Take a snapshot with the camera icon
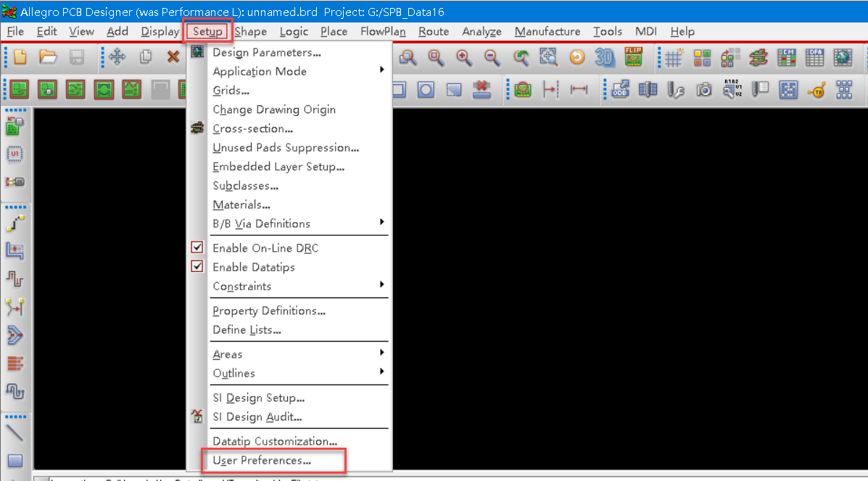The height and width of the screenshot is (481, 868). (x=703, y=89)
